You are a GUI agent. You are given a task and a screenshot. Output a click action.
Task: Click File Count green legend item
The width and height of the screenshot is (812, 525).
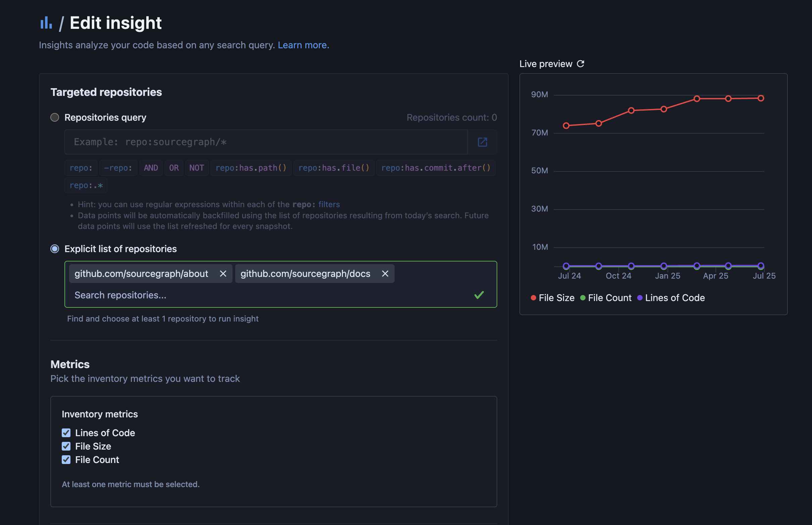click(x=606, y=298)
